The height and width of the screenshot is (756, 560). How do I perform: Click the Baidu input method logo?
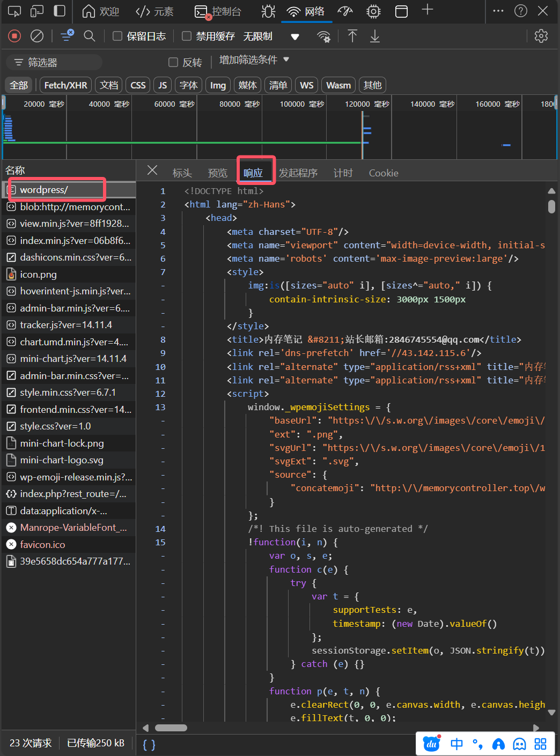click(432, 744)
